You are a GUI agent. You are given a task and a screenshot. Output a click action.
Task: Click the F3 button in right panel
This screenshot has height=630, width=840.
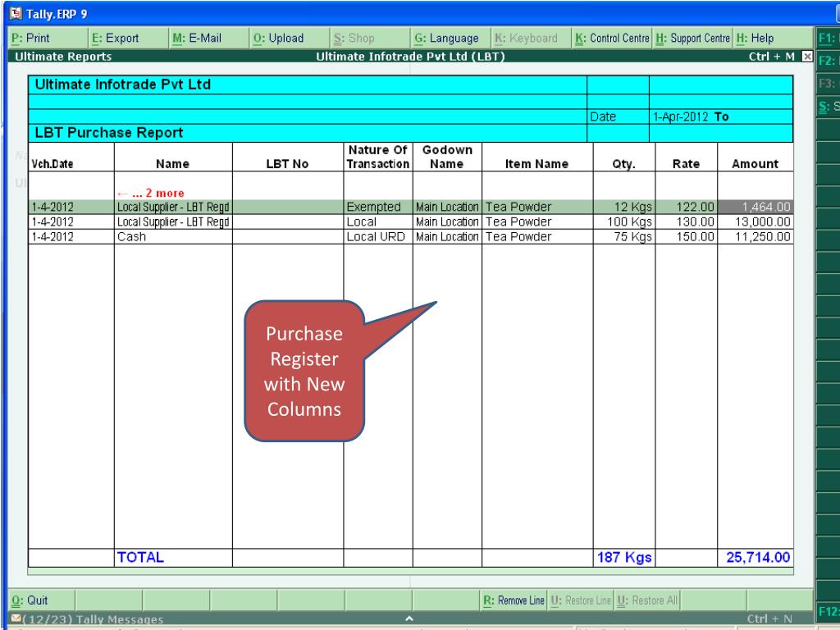(x=829, y=84)
